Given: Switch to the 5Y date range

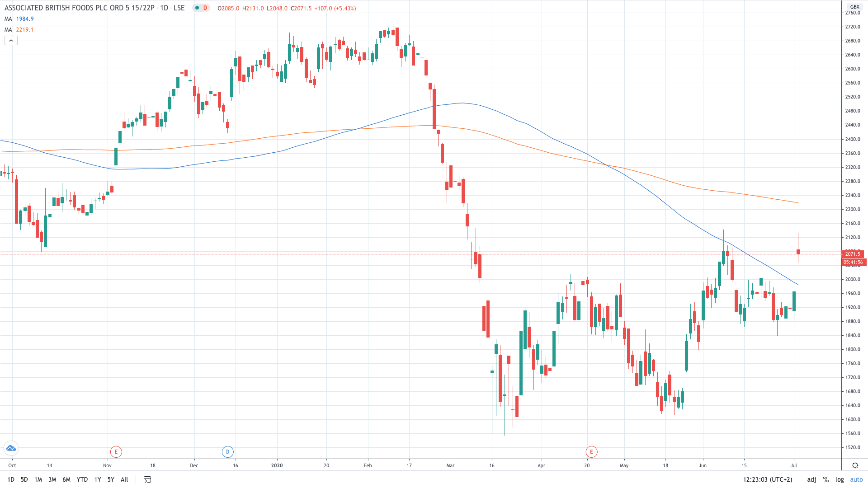Looking at the screenshot, I should pos(111,479).
